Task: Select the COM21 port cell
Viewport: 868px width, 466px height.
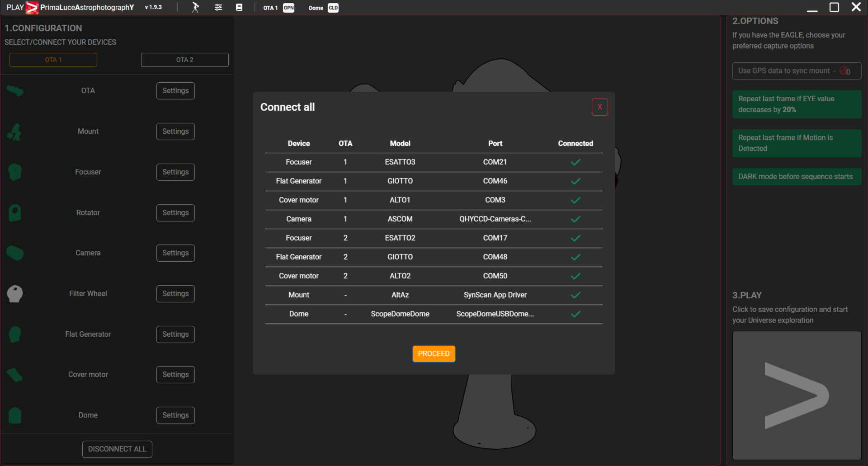Action: click(x=495, y=162)
